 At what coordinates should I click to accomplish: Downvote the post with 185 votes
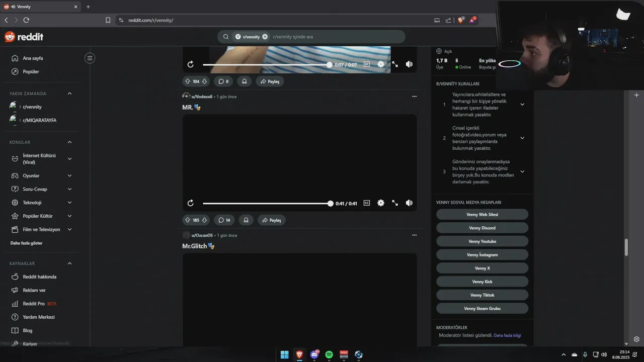(x=204, y=220)
